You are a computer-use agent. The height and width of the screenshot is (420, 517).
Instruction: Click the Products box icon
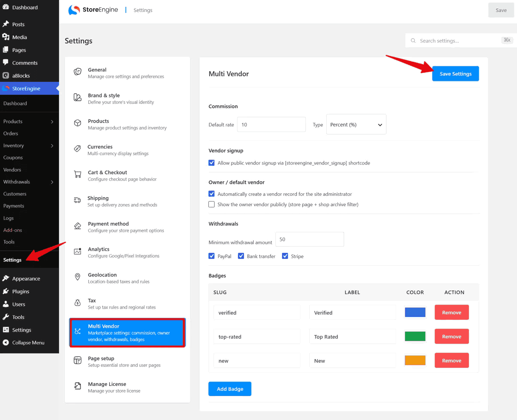78,123
